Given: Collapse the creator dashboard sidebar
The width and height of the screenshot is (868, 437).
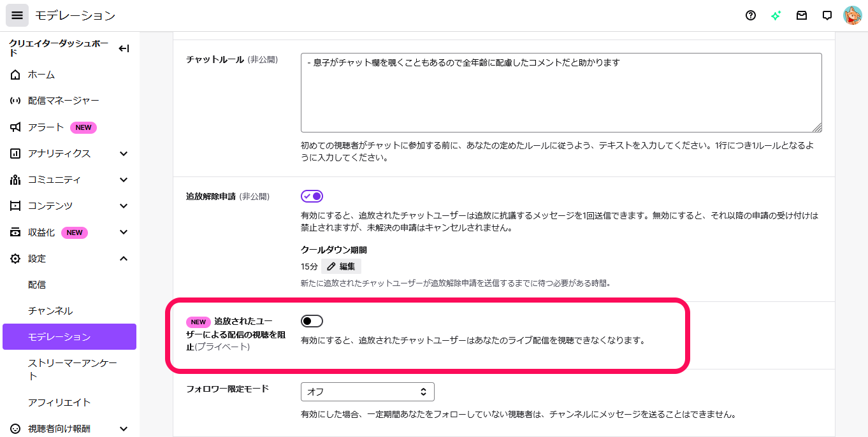Looking at the screenshot, I should [124, 48].
